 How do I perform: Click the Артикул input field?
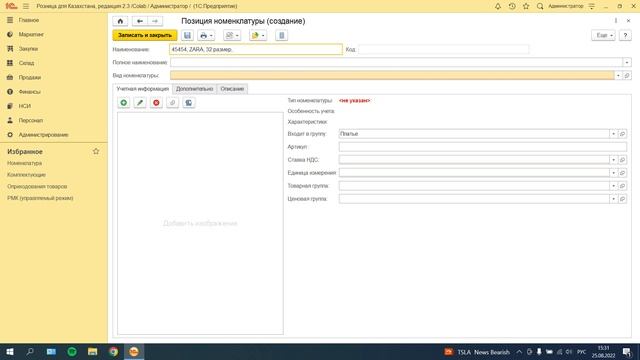coord(482,147)
